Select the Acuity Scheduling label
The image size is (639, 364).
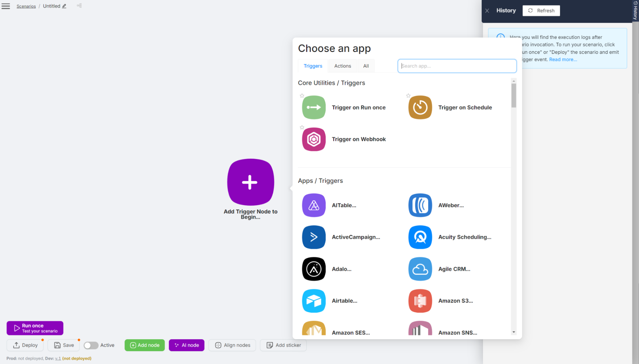pos(464,237)
